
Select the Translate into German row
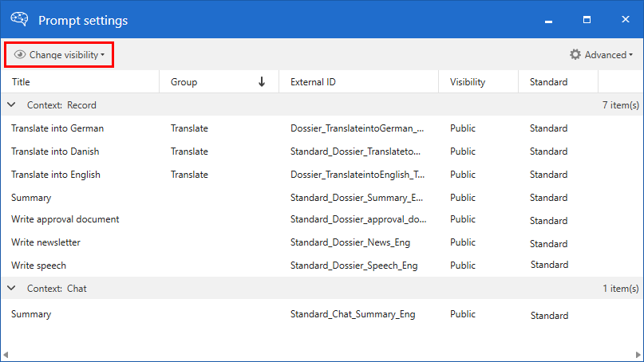point(322,128)
